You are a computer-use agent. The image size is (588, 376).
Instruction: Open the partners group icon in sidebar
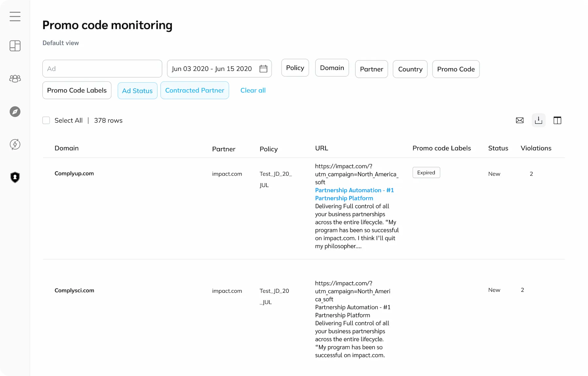pyautogui.click(x=15, y=79)
